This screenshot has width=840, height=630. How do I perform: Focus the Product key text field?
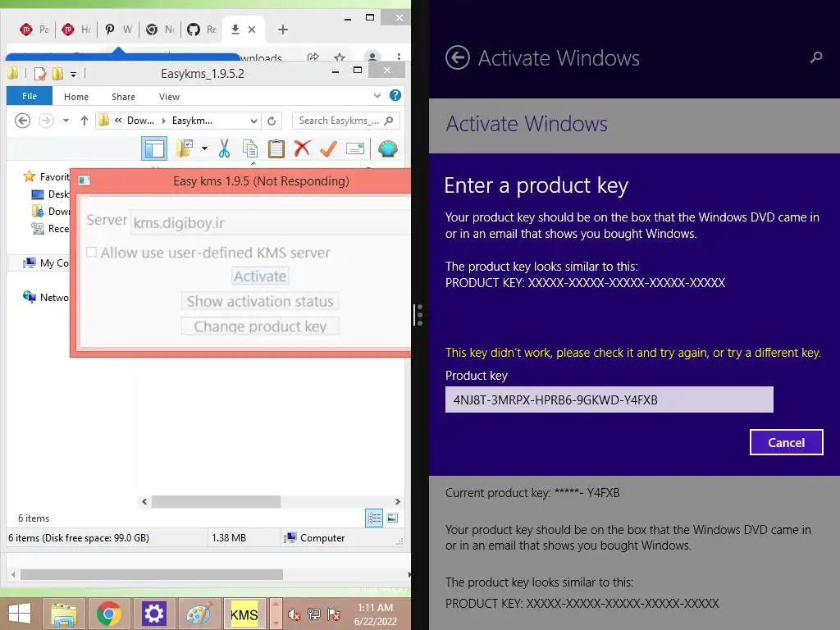point(609,399)
